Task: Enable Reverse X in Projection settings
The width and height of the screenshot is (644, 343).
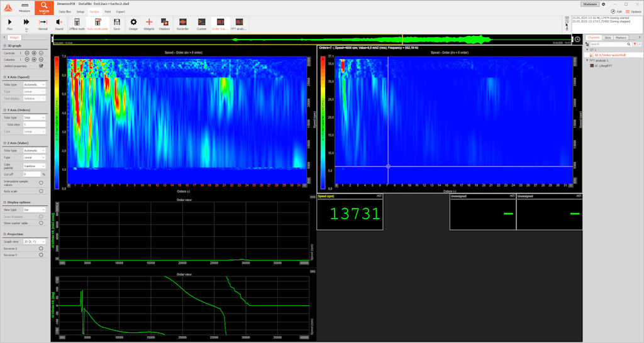Action: tap(41, 249)
